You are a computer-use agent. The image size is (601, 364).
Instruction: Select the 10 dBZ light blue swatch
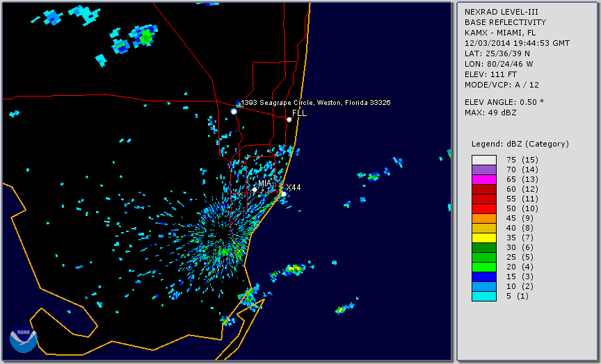coord(484,287)
